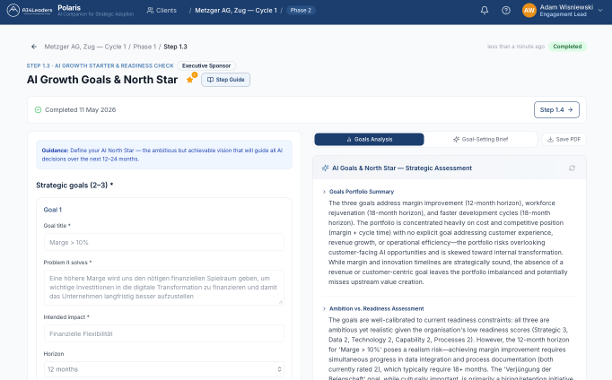This screenshot has width=612, height=380.
Task: Switch to the Goal-Setting Brief tab
Action: pos(480,139)
